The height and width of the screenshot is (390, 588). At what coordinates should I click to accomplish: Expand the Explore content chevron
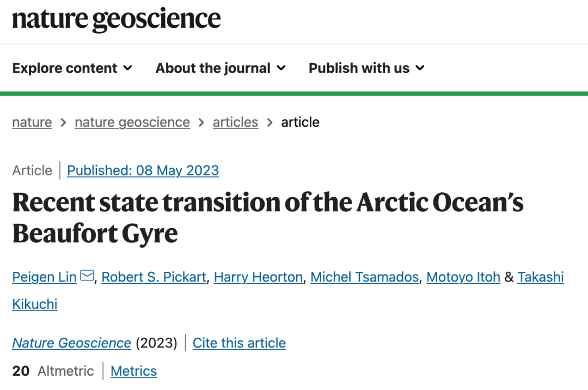click(128, 68)
